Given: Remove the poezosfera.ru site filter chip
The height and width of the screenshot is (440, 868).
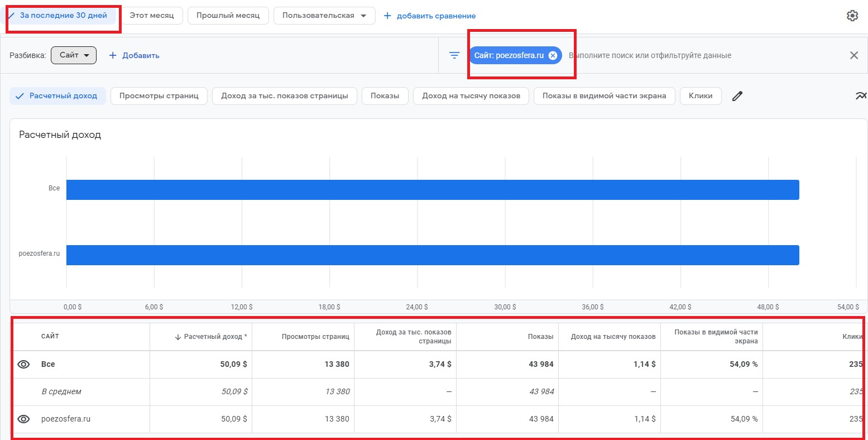Looking at the screenshot, I should coord(553,55).
